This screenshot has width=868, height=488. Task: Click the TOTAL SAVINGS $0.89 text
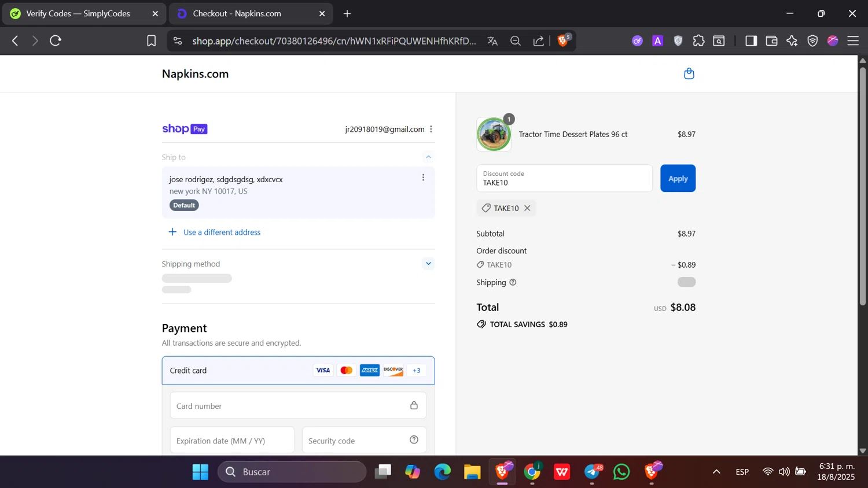pos(528,324)
